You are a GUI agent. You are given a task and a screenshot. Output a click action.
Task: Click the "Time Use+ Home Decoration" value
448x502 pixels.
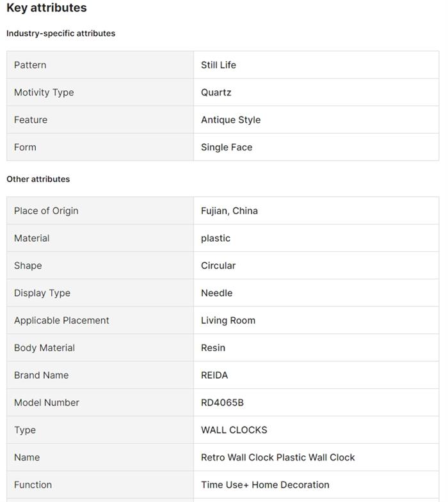coord(265,485)
